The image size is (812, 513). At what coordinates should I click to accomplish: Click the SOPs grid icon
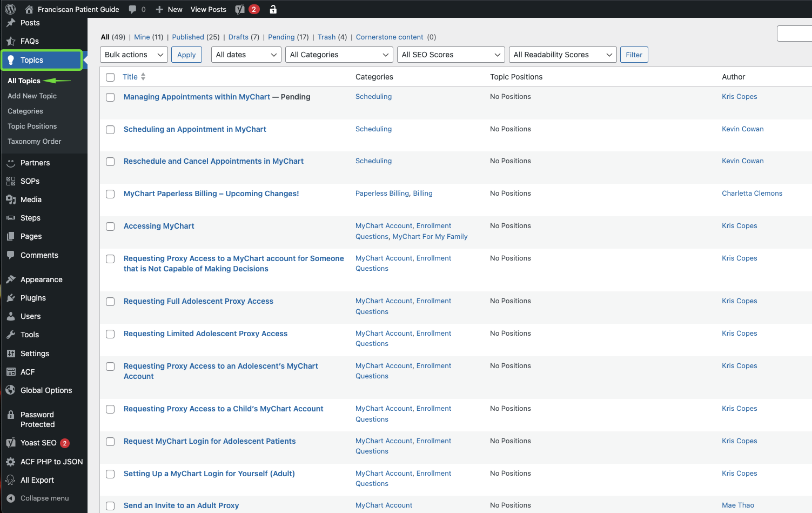pos(11,181)
